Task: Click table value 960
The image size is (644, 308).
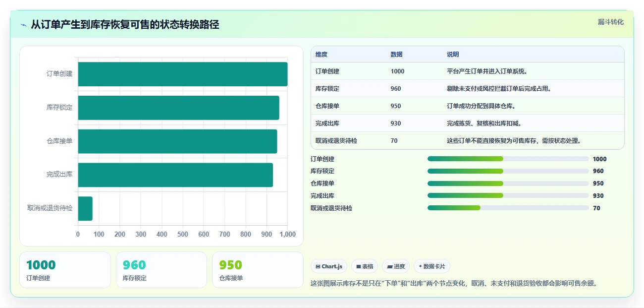Action: [396, 89]
